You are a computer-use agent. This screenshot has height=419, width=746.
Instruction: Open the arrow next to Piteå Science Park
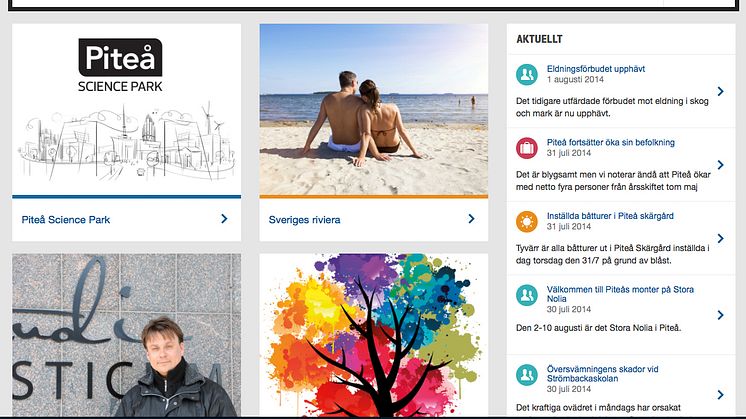[x=224, y=219]
